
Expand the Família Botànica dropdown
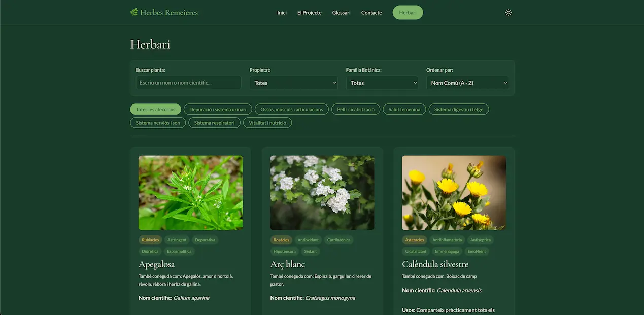[382, 83]
